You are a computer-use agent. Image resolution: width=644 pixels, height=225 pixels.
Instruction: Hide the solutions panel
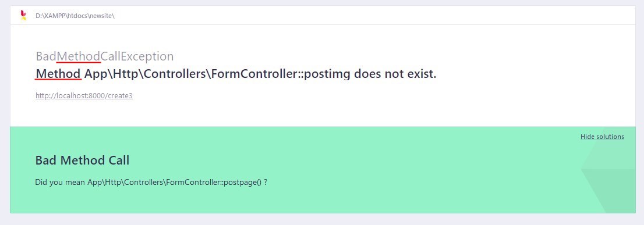[x=602, y=137]
